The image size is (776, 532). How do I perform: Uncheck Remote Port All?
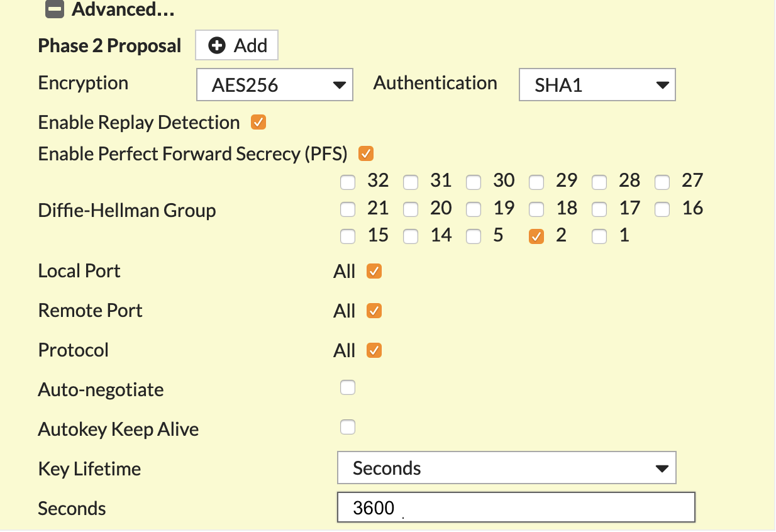[x=374, y=310]
